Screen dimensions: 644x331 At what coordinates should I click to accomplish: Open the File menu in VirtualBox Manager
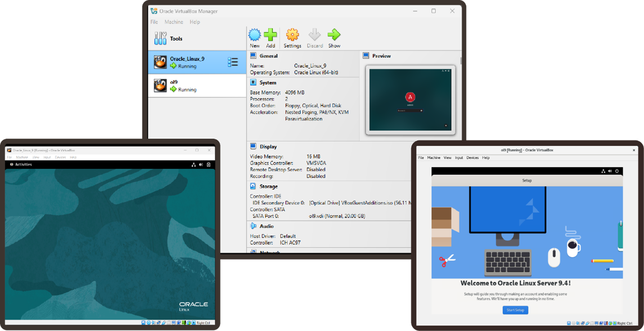(154, 22)
